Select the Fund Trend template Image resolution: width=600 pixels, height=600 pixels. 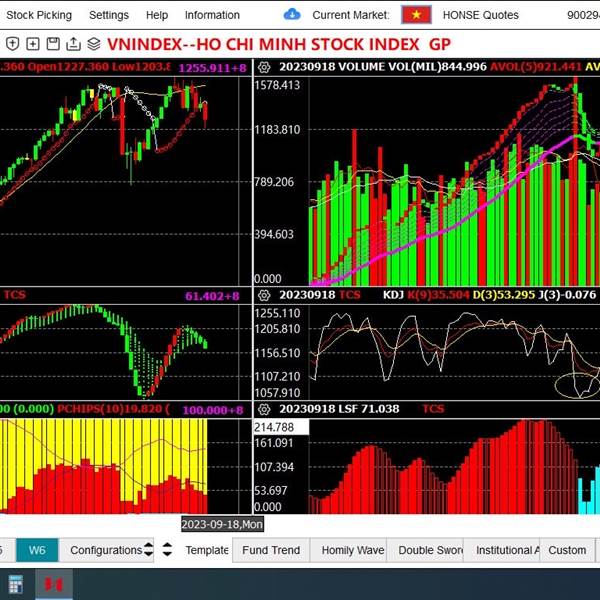(271, 550)
